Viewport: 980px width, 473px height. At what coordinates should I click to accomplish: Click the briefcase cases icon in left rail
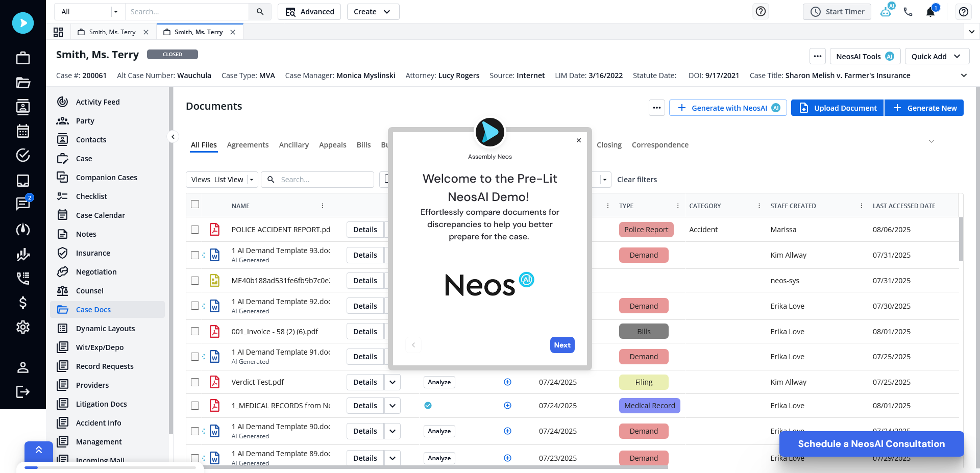[x=23, y=58]
